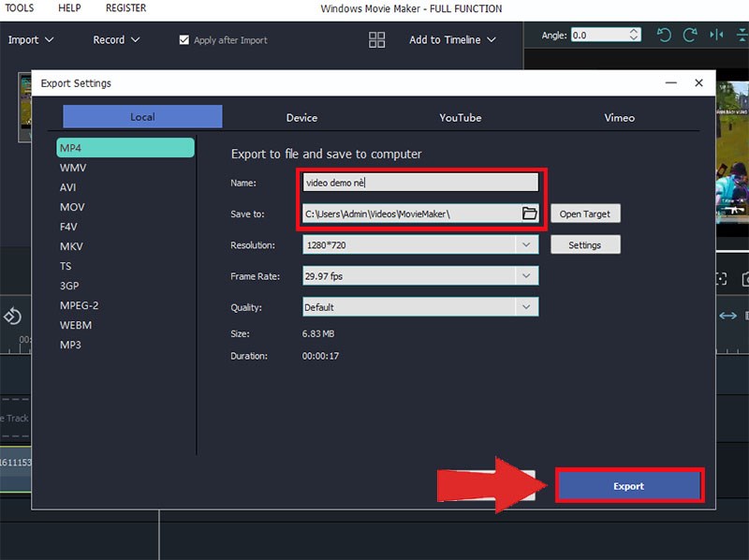Click the Name text field
Image resolution: width=749 pixels, height=560 pixels.
(x=420, y=183)
